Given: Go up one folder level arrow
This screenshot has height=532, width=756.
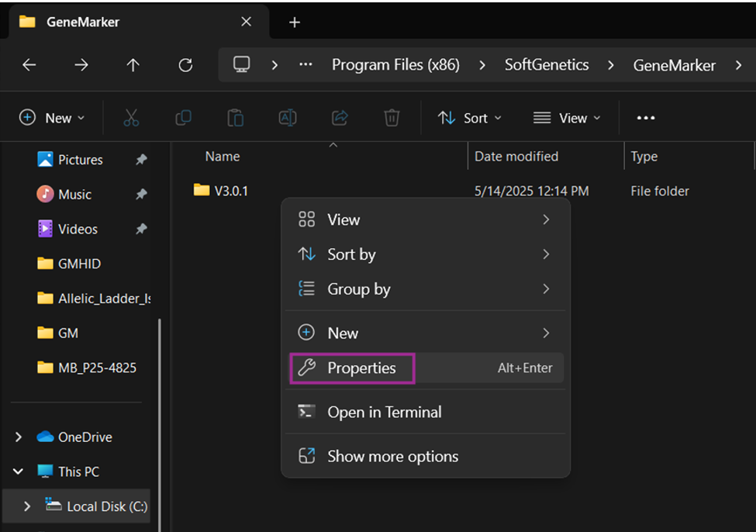Looking at the screenshot, I should pyautogui.click(x=133, y=65).
